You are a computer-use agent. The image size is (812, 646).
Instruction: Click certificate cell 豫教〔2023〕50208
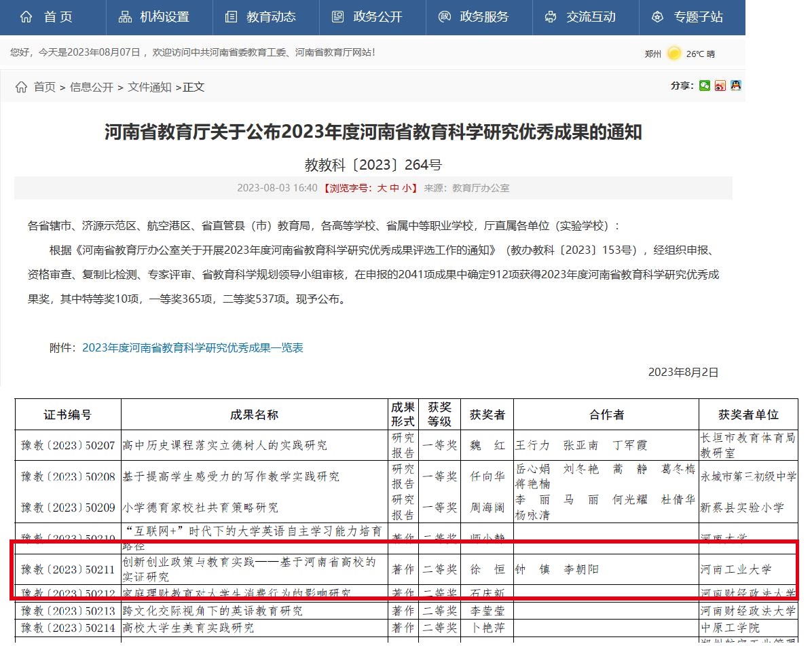click(68, 476)
